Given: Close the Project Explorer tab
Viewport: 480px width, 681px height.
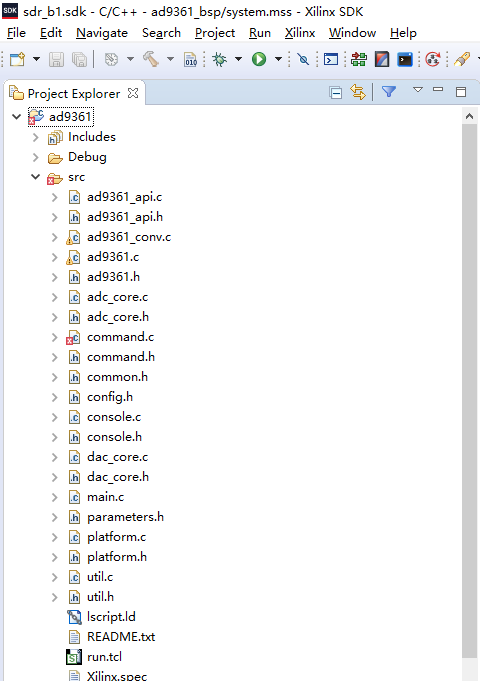Looking at the screenshot, I should coord(133,93).
